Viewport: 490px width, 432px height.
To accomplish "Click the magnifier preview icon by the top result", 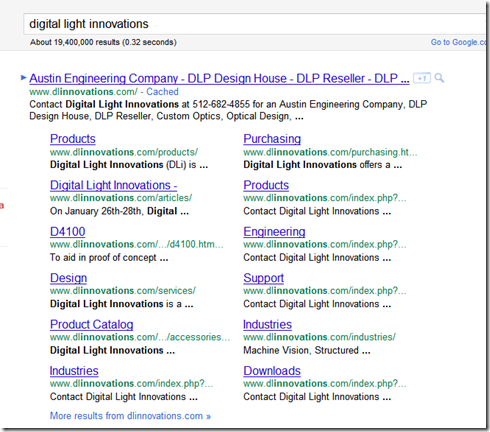I will pyautogui.click(x=439, y=78).
